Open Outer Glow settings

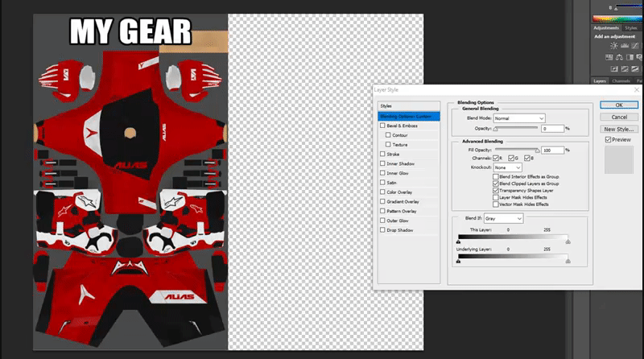click(x=397, y=221)
